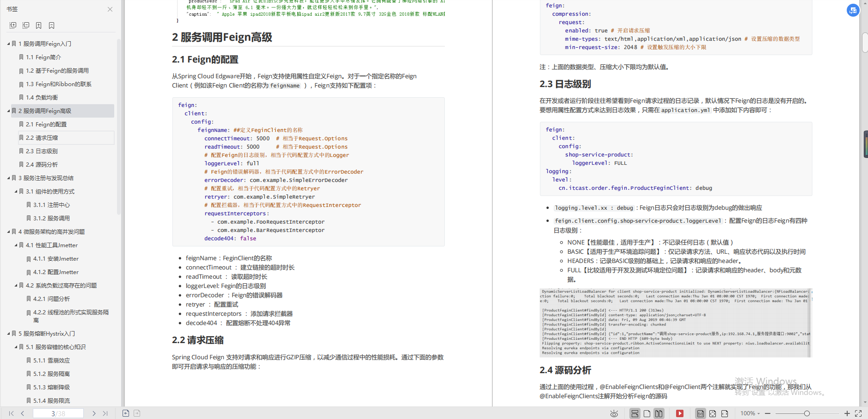
Task: Click the heading '2.4 源码分析'
Action: 565,370
